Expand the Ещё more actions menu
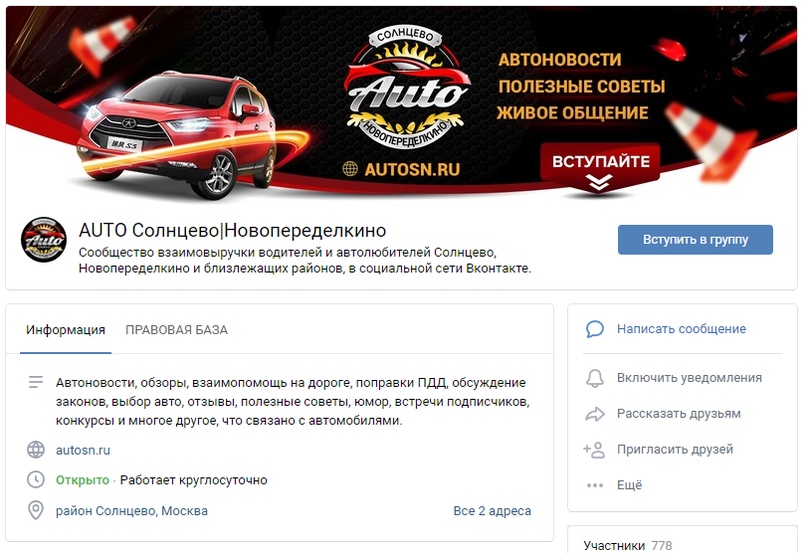 629,485
